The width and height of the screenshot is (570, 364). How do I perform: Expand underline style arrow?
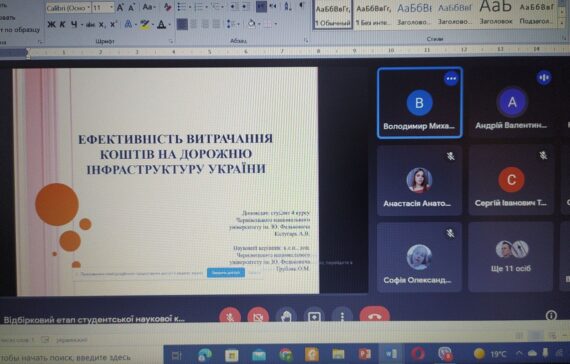coord(82,25)
